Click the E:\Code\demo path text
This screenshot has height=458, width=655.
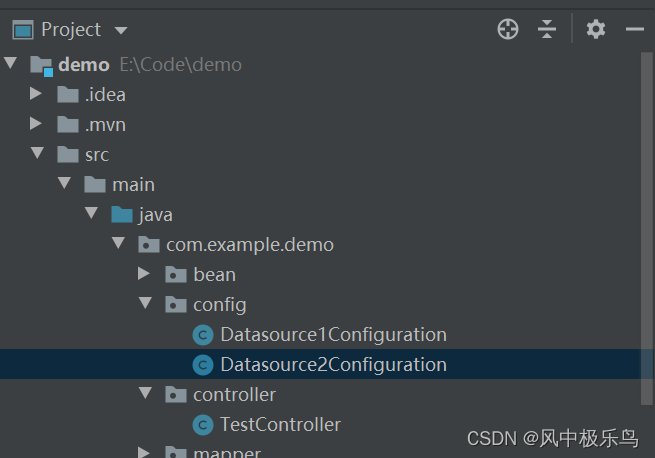[x=180, y=65]
